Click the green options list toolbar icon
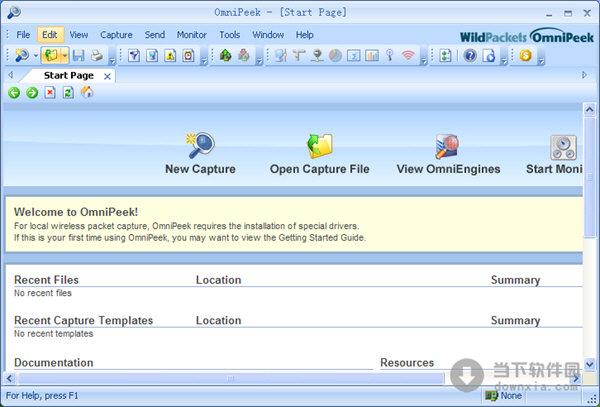The image size is (600, 407). point(445,56)
